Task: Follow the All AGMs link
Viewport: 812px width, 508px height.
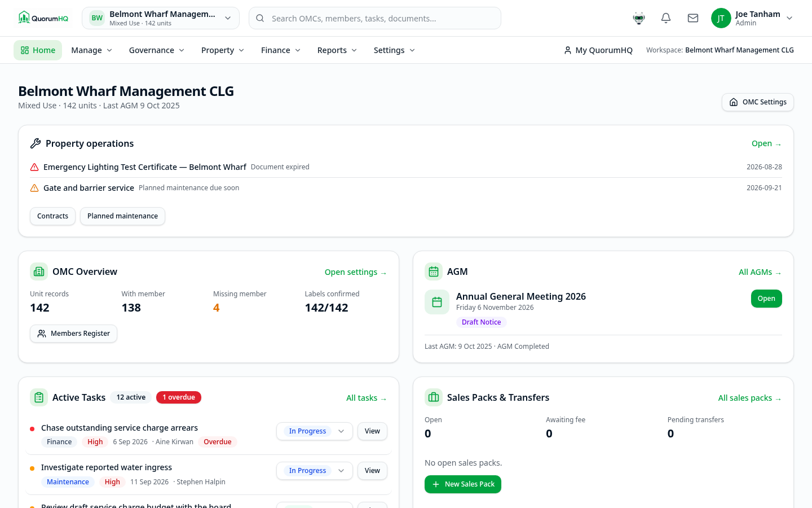Action: click(x=760, y=272)
